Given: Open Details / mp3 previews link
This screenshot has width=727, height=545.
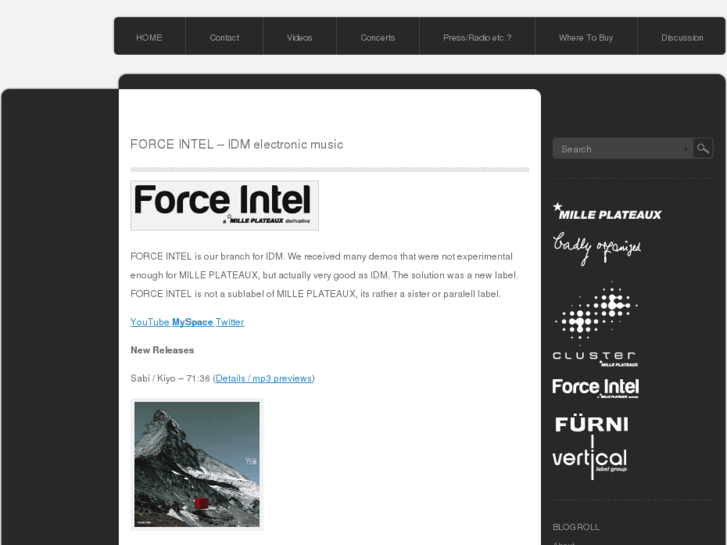Looking at the screenshot, I should pos(264,378).
